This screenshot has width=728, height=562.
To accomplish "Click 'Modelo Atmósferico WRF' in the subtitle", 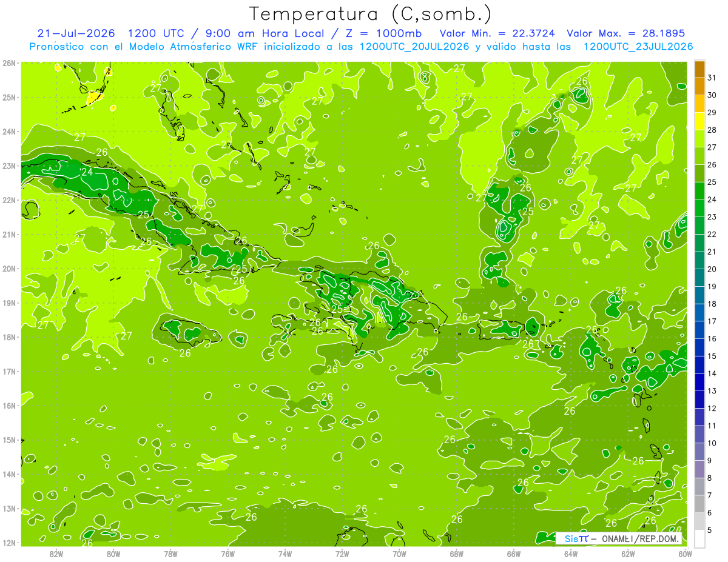I will click(193, 47).
